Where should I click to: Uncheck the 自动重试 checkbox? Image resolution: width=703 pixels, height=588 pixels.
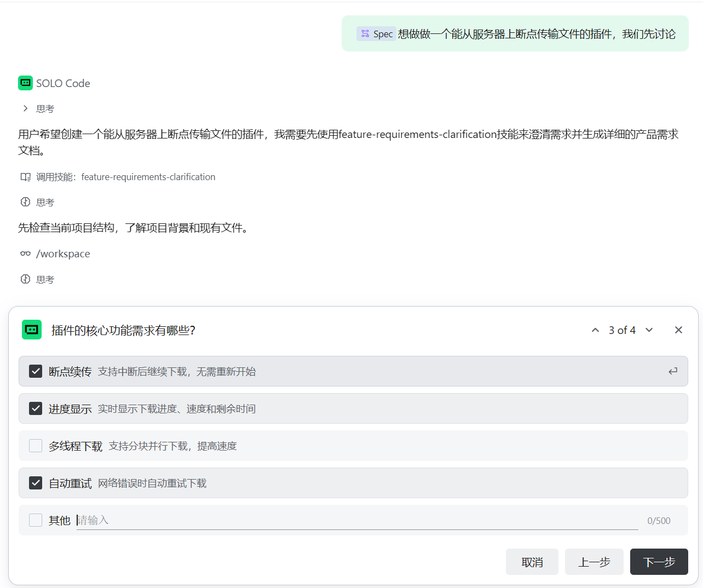[x=36, y=483]
